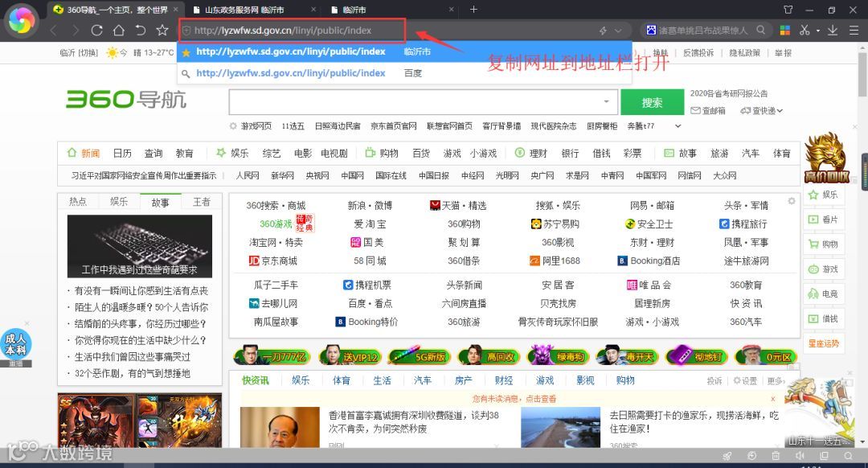Close the unread message notification bar

pos(773,399)
